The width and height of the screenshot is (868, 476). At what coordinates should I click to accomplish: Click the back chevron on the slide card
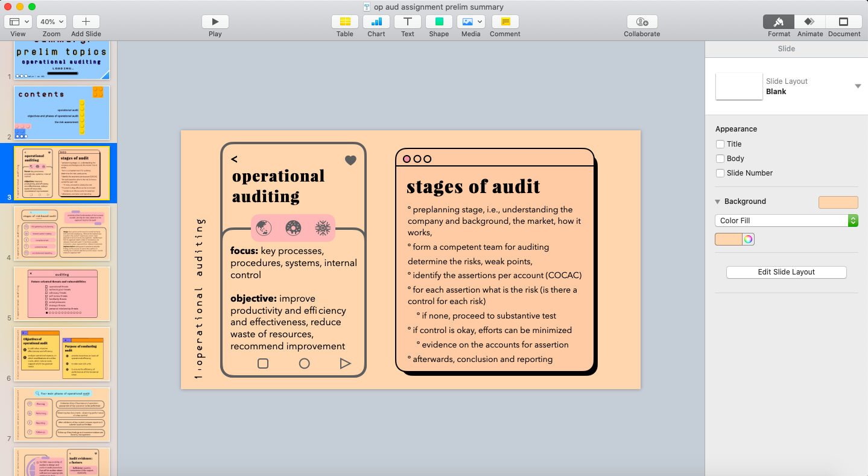point(234,159)
